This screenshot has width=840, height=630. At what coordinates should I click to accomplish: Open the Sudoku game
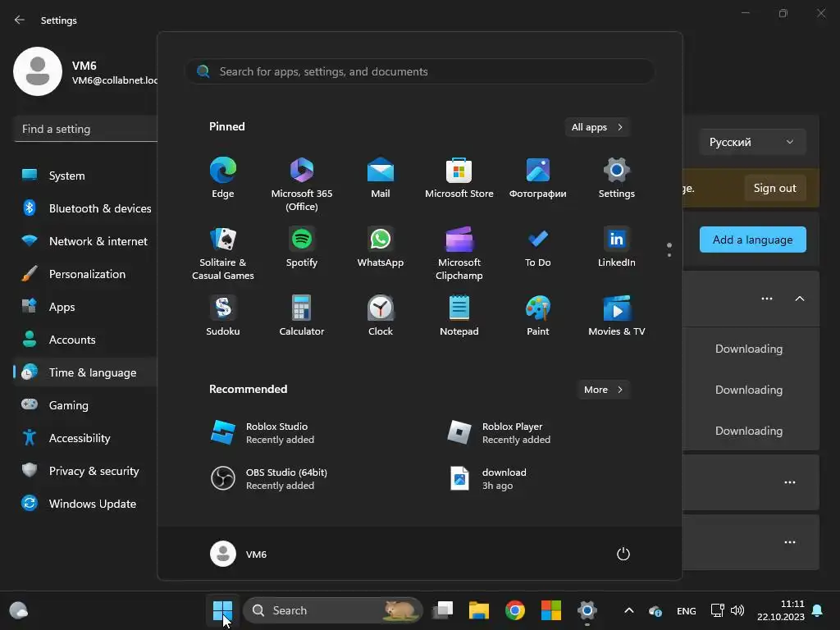point(223,316)
